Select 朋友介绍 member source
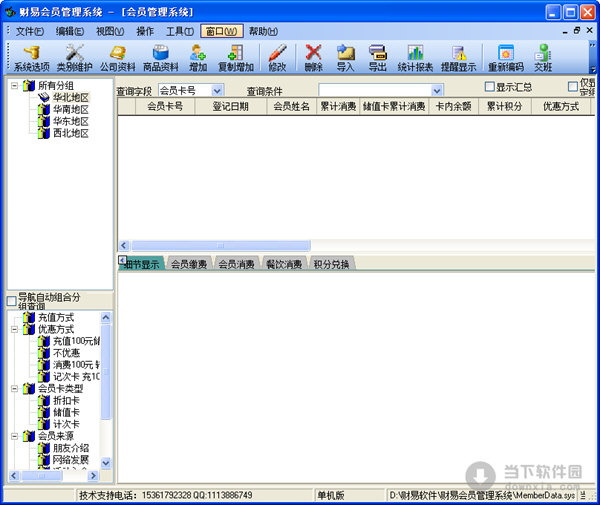The image size is (600, 505). (x=71, y=448)
